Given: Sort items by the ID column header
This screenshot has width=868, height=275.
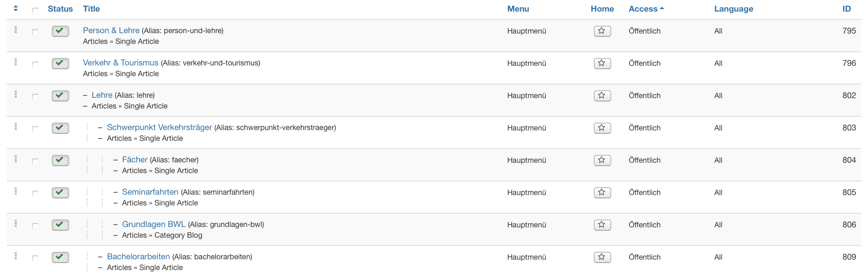Looking at the screenshot, I should pos(846,9).
